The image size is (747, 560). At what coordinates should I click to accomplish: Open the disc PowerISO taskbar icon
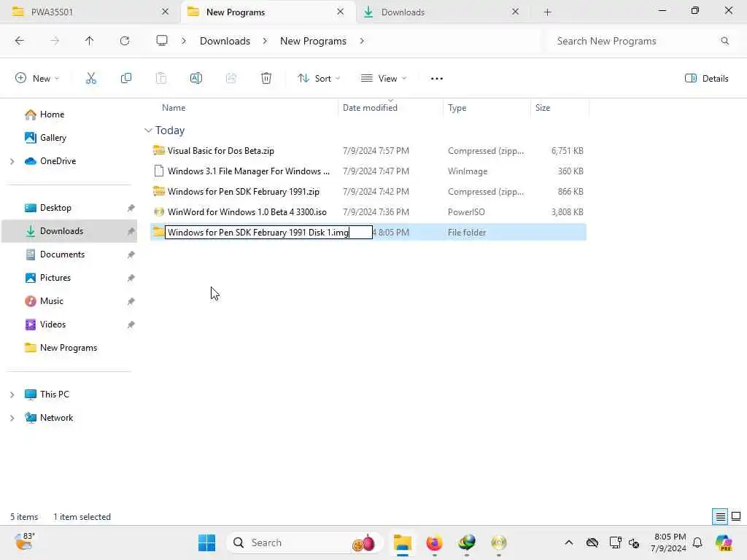click(x=499, y=542)
